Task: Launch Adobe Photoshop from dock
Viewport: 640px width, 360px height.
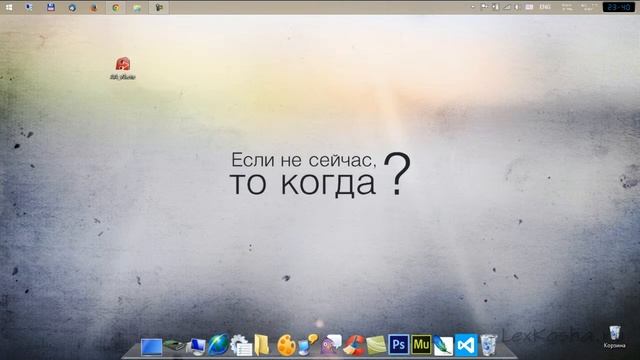Action: click(x=398, y=345)
